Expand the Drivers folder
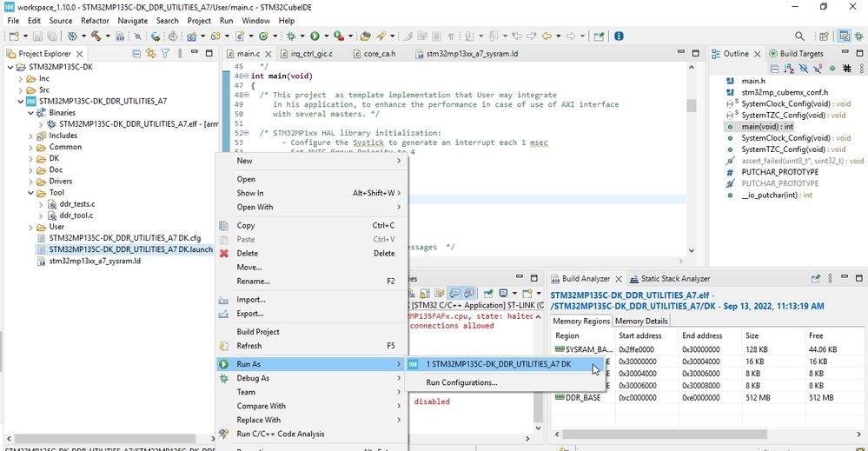Image resolution: width=868 pixels, height=451 pixels. 31,181
